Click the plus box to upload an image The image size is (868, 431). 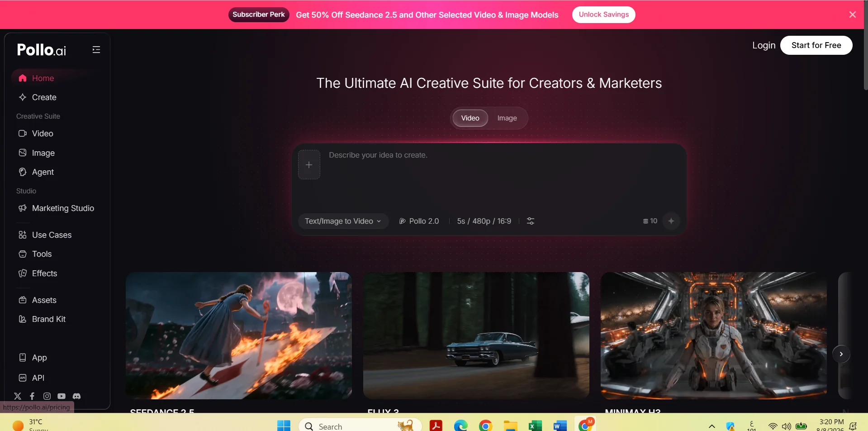(309, 165)
